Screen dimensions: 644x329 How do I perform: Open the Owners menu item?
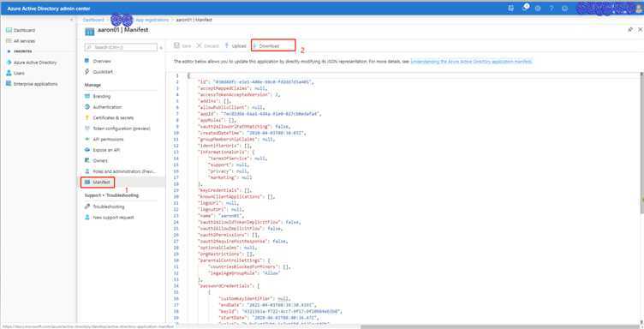click(96, 160)
